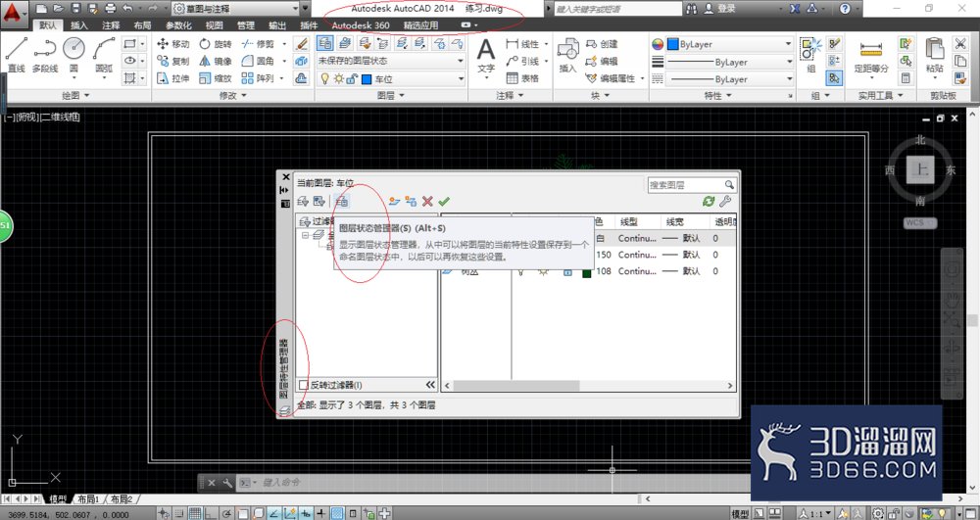Image resolution: width=980 pixels, height=520 pixels.
Task: Select the 直线 (Line) tool
Action: (17, 55)
